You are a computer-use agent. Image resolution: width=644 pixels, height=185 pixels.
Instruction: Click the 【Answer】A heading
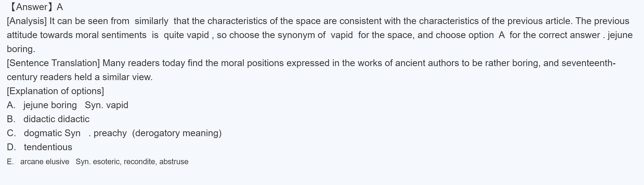(36, 7)
